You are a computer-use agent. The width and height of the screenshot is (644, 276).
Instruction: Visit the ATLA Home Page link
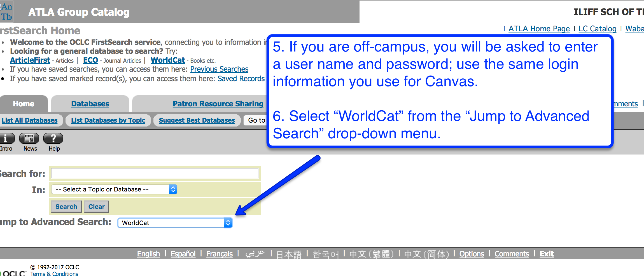[x=539, y=29]
